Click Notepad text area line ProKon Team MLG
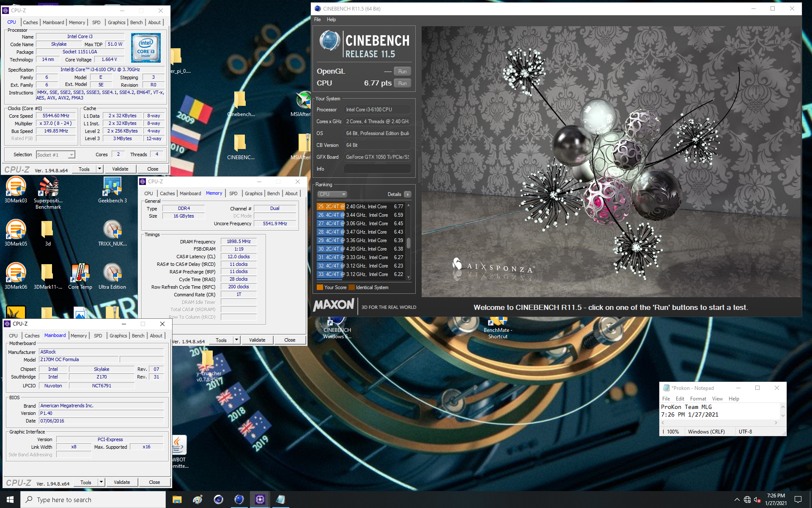Screen dimensions: 812x508 [686, 407]
